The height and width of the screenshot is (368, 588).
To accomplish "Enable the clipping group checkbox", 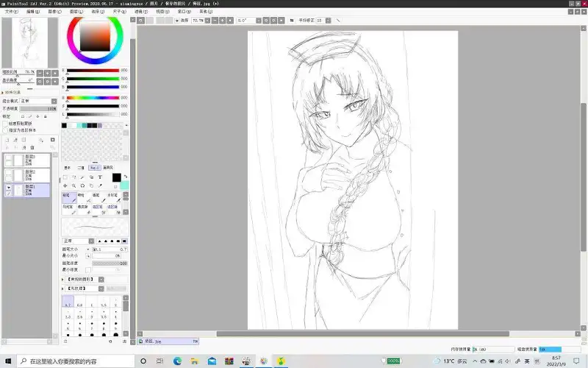I will coord(5,123).
